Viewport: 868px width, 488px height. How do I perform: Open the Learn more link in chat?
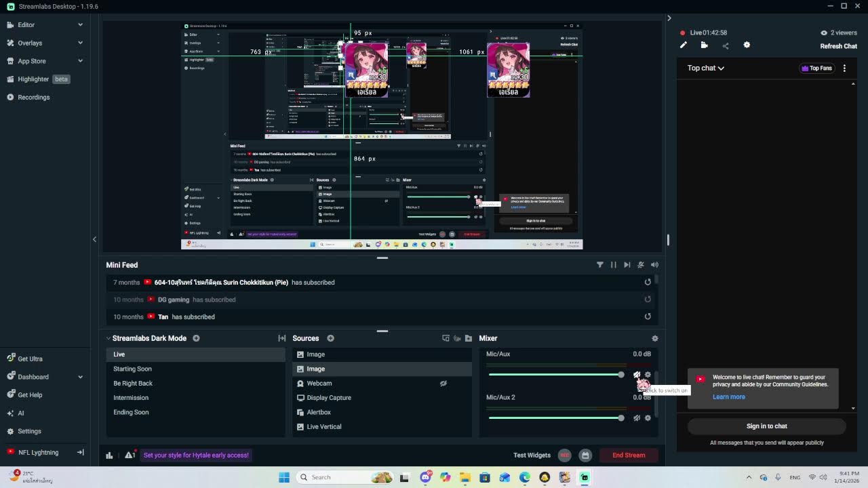coord(729,397)
